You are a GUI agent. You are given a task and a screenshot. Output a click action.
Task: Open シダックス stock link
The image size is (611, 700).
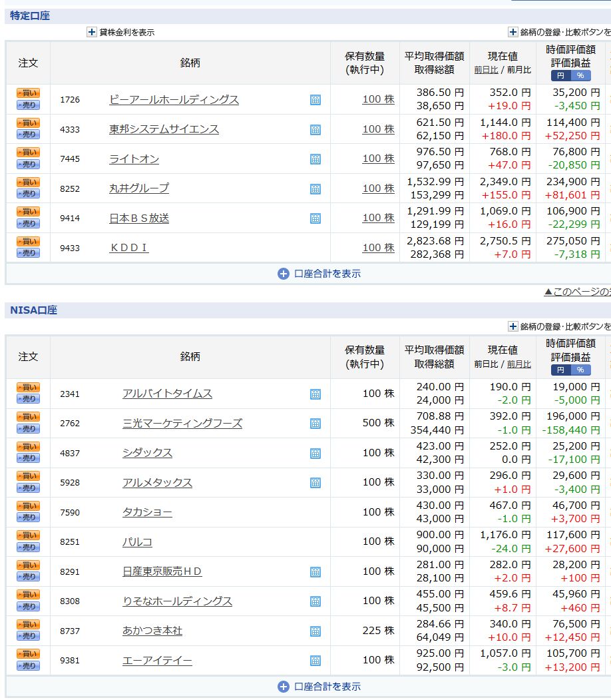coord(147,453)
